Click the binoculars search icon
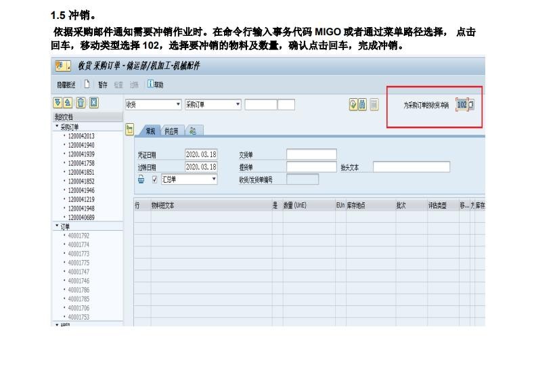 click(x=363, y=104)
